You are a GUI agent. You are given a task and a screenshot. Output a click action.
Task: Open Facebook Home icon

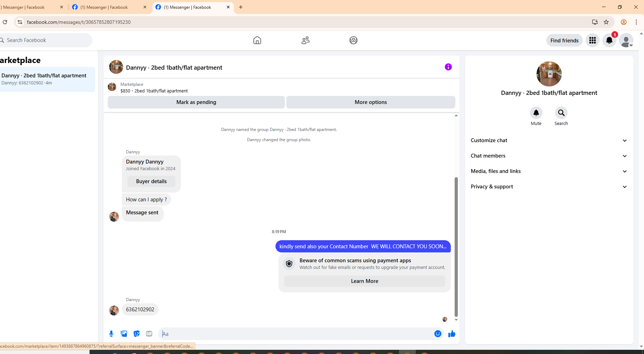[257, 40]
